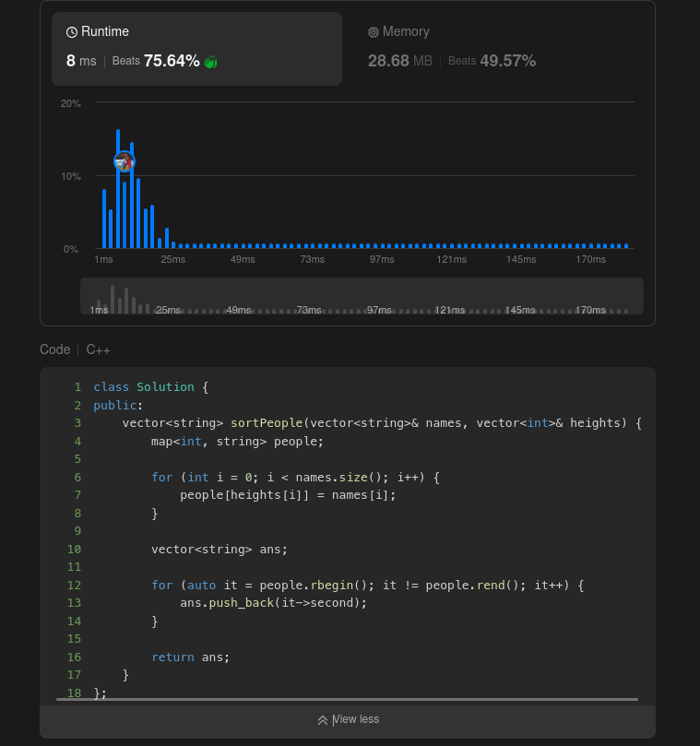The width and height of the screenshot is (700, 746).
Task: Click the C++ language label
Action: pyautogui.click(x=98, y=349)
